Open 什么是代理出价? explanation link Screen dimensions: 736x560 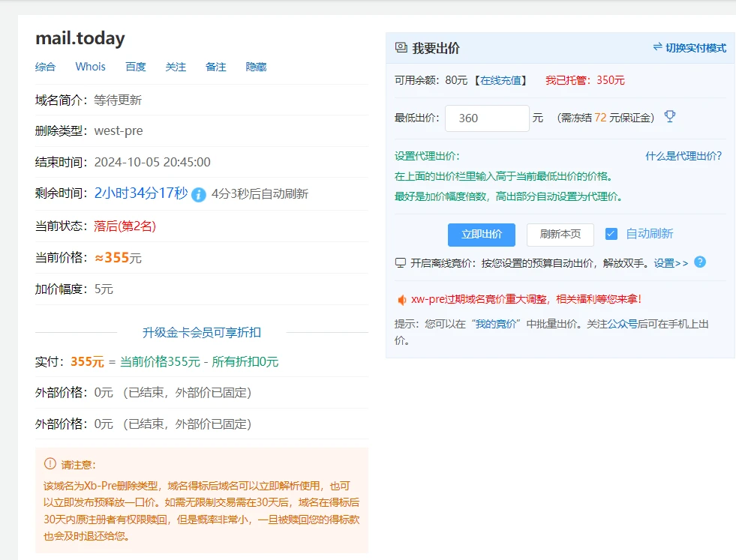[x=683, y=156]
